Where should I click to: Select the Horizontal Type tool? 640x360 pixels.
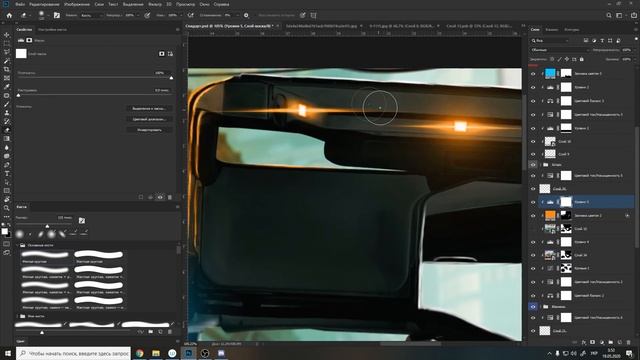7,173
